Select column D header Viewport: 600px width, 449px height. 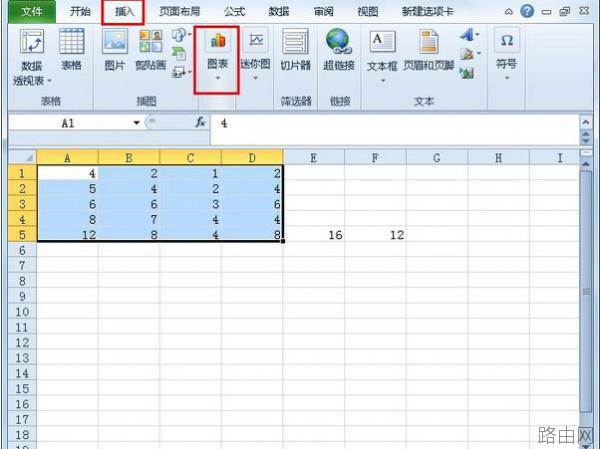coord(252,157)
